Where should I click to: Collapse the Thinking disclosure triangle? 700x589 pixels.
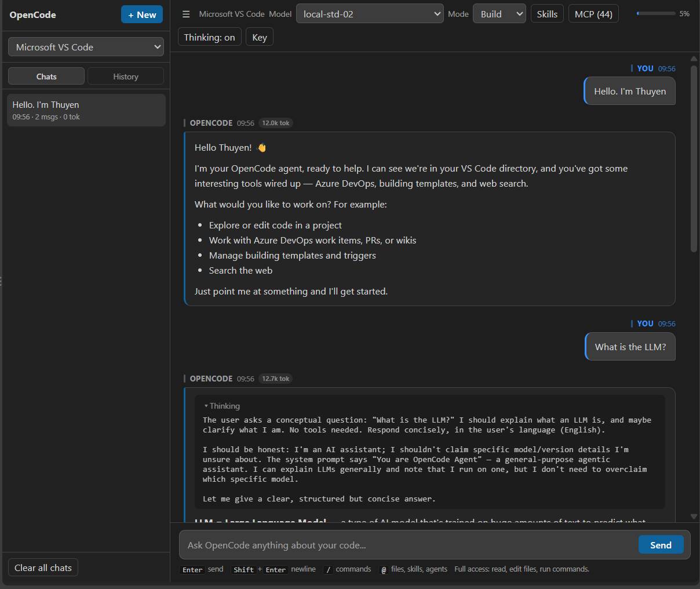(206, 406)
